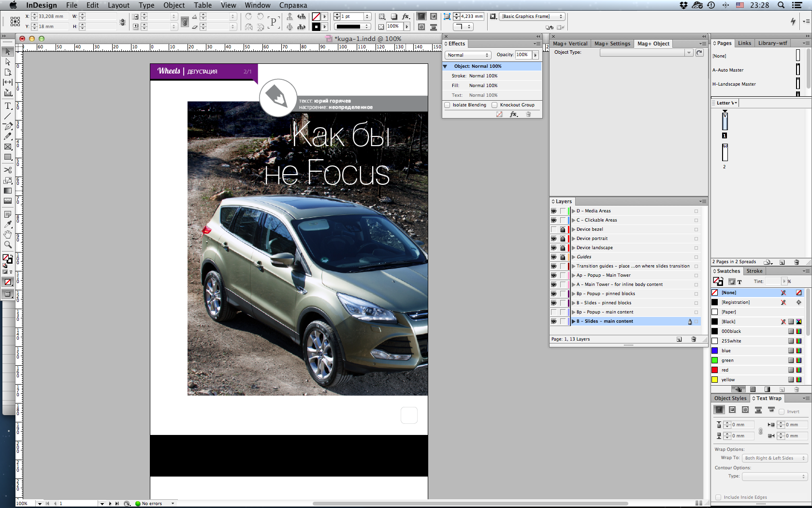Switch to the Mag+ Settings tab
The image size is (812, 508).
click(612, 44)
